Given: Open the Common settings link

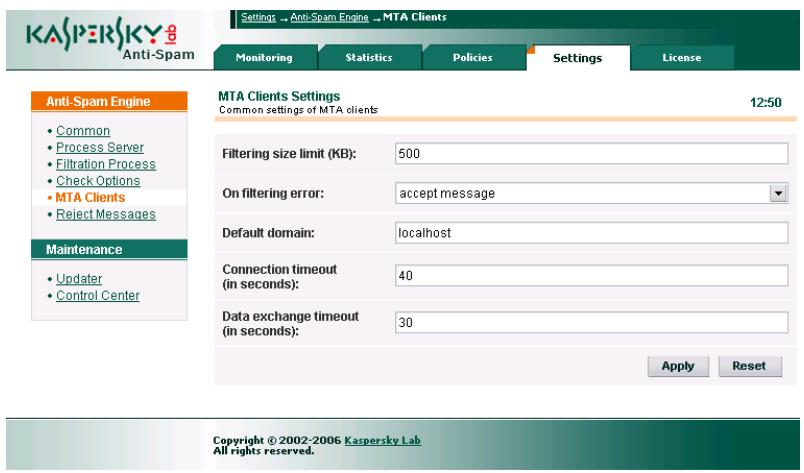Looking at the screenshot, I should pyautogui.click(x=83, y=131).
